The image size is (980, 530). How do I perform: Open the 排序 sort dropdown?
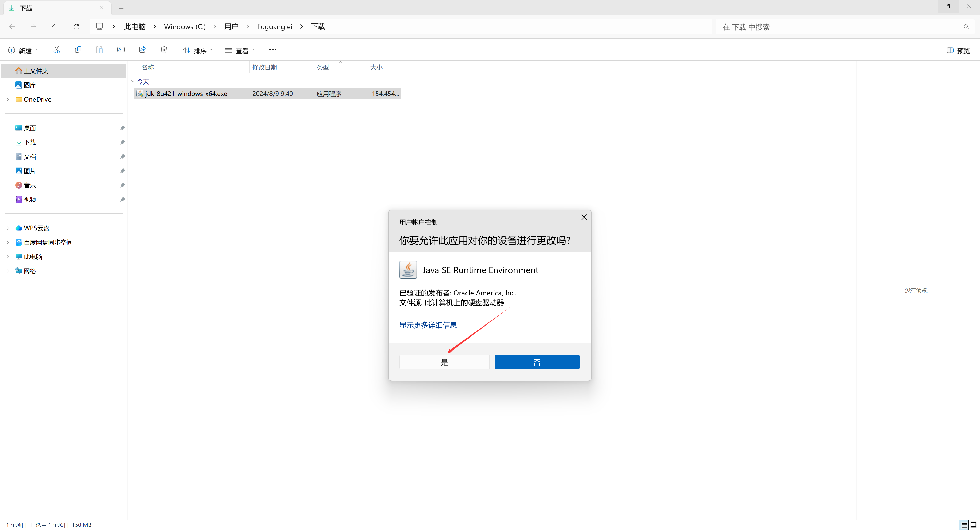tap(198, 51)
